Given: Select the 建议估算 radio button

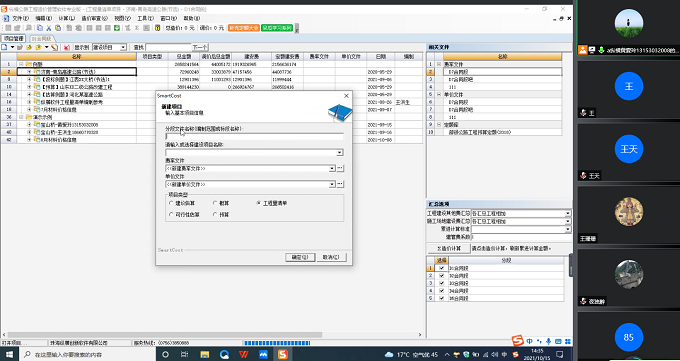Looking at the screenshot, I should pos(171,203).
